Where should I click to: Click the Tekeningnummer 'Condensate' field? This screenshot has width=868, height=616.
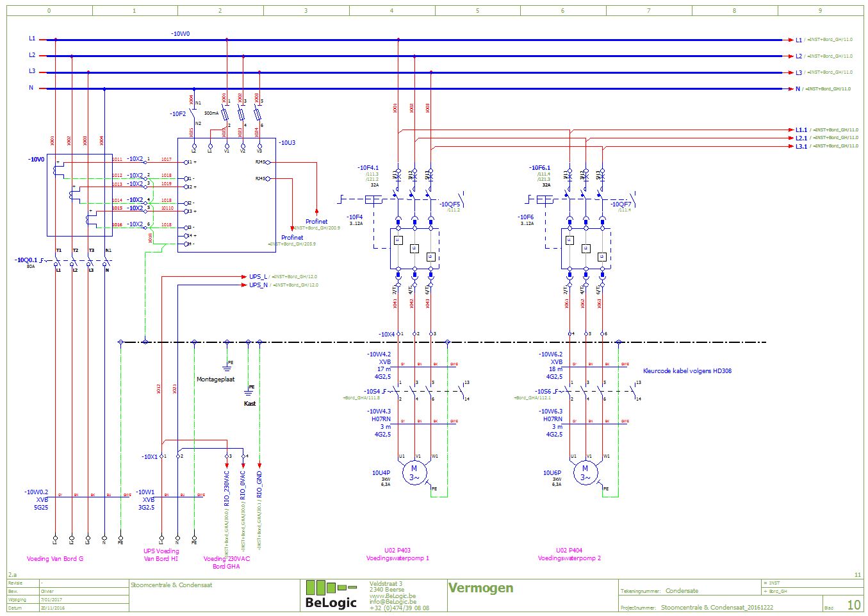click(x=682, y=591)
